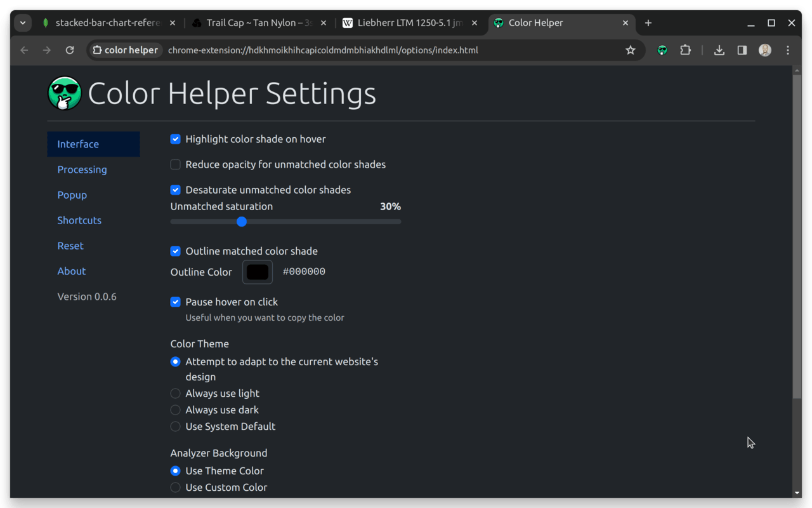Click the Color Theme section label

(x=200, y=344)
